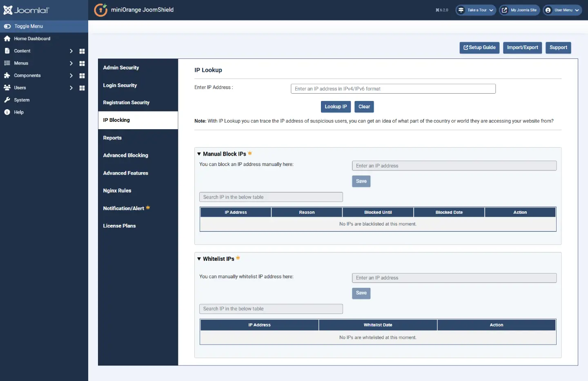The width and height of the screenshot is (588, 381).
Task: Focus the IP Lookup address input field
Action: [393, 89]
